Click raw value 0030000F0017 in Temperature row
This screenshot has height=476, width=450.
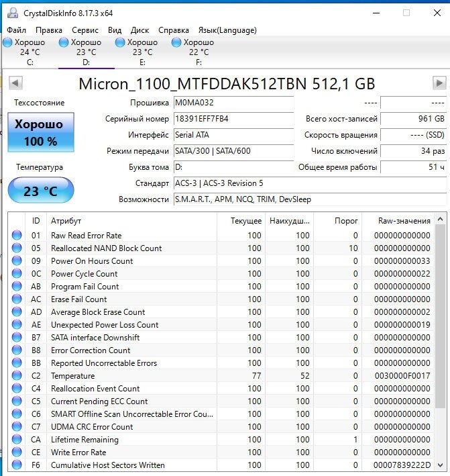pos(402,375)
